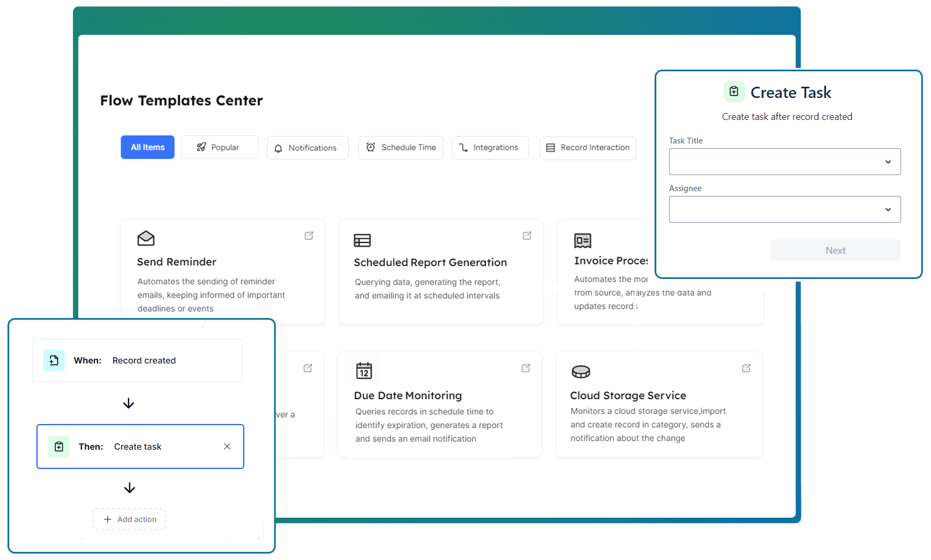Show Schedule Time templates

[x=401, y=147]
